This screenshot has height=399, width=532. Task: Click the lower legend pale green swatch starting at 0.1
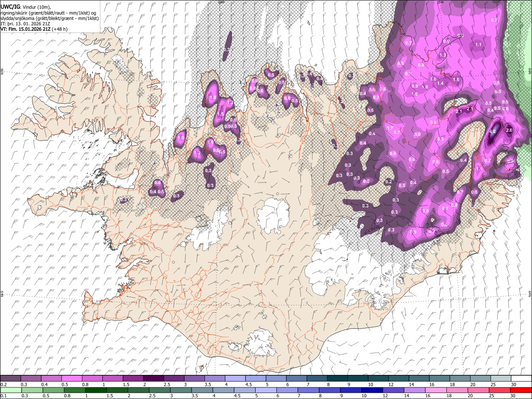pos(11,390)
